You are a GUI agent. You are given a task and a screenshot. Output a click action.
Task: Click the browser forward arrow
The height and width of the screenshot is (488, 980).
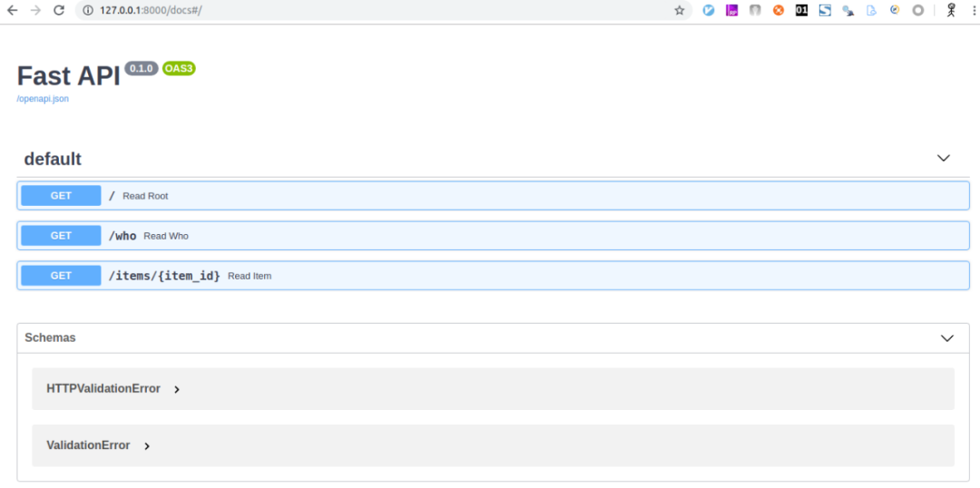click(35, 10)
